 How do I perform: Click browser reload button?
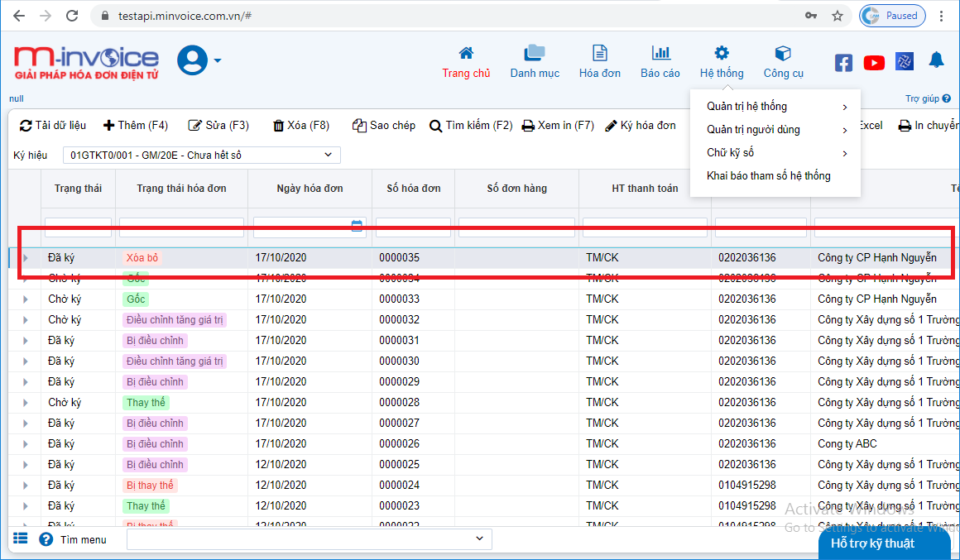pyautogui.click(x=72, y=16)
